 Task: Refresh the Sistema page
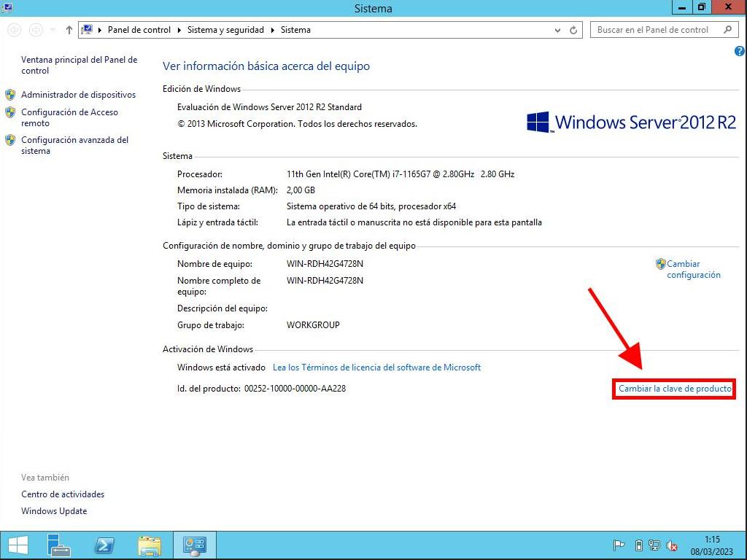573,30
